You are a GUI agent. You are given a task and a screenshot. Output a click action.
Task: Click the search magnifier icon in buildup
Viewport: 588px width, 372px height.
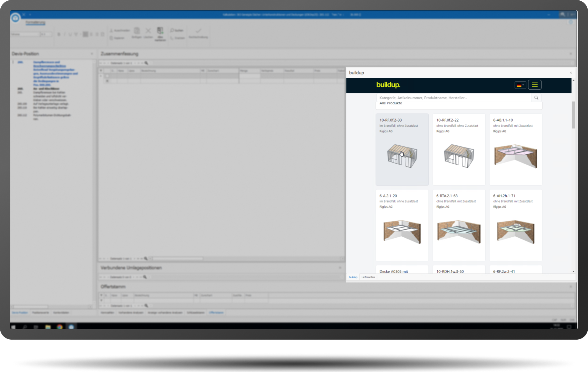tap(536, 98)
